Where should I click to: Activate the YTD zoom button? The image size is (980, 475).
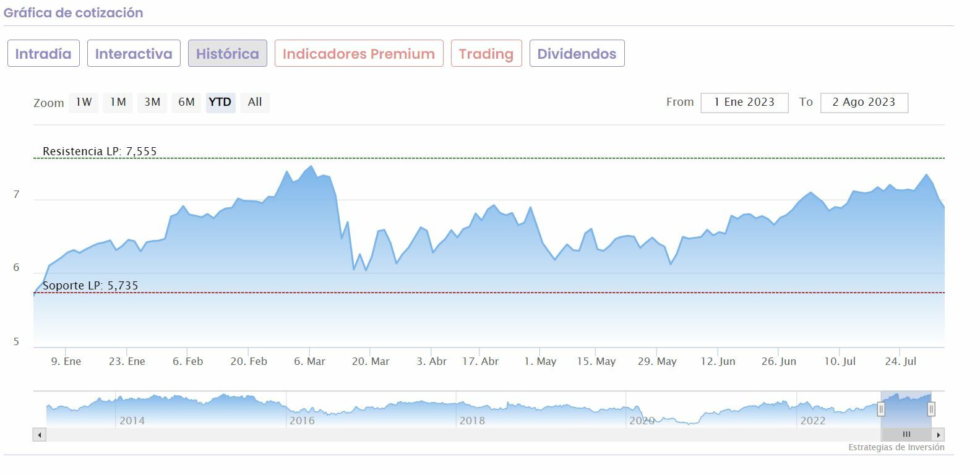[x=220, y=102]
